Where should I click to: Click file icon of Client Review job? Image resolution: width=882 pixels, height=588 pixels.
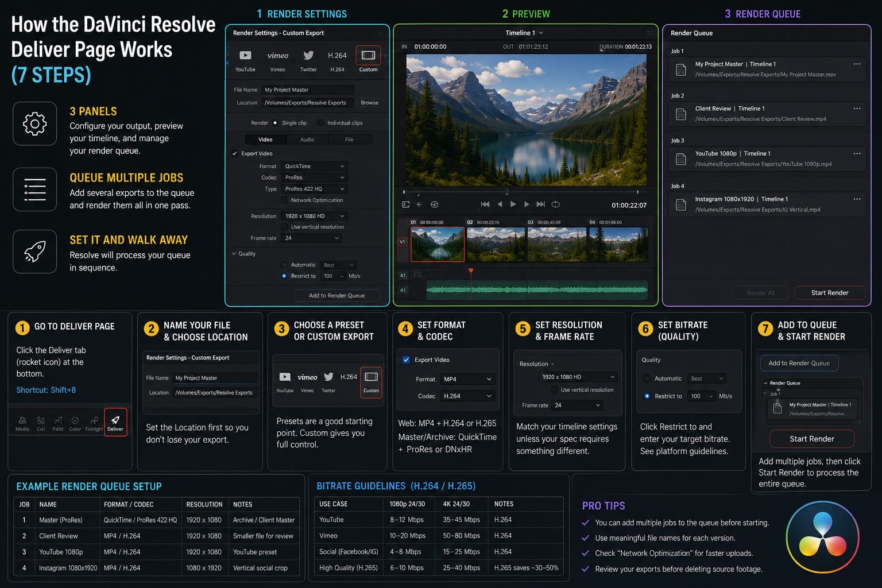pos(681,114)
